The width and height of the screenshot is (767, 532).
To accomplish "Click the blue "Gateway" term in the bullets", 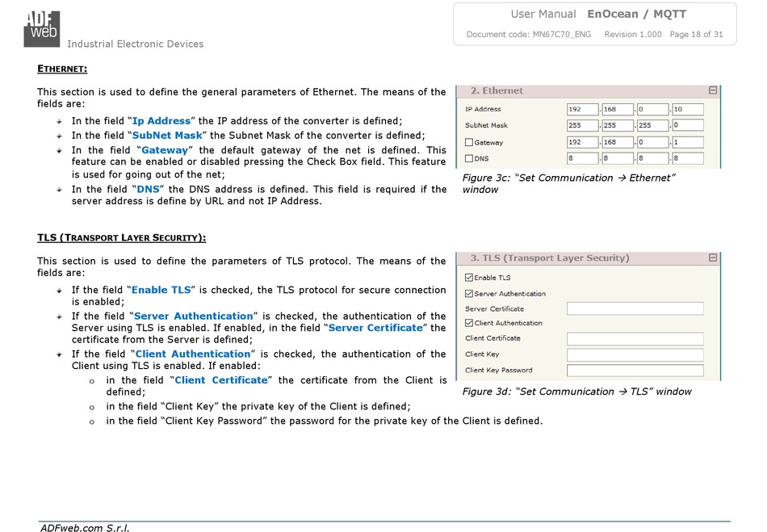I will (x=165, y=150).
